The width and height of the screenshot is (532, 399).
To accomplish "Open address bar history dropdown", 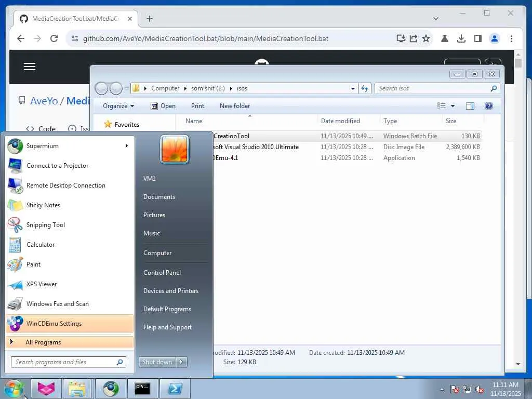I will tap(353, 88).
